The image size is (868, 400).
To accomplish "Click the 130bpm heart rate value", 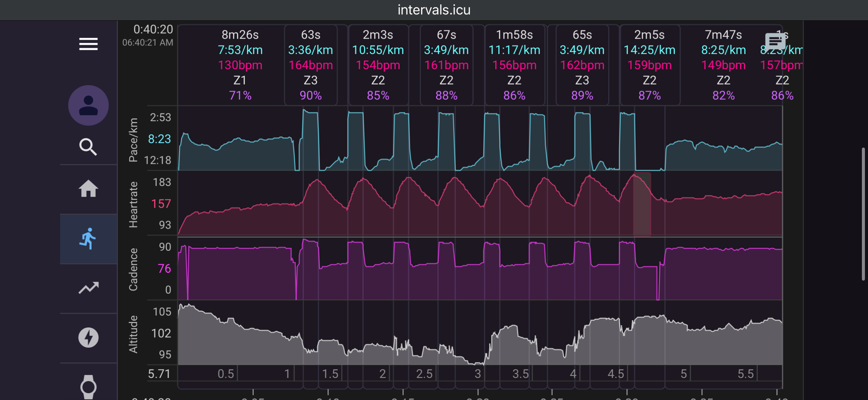I will point(240,65).
